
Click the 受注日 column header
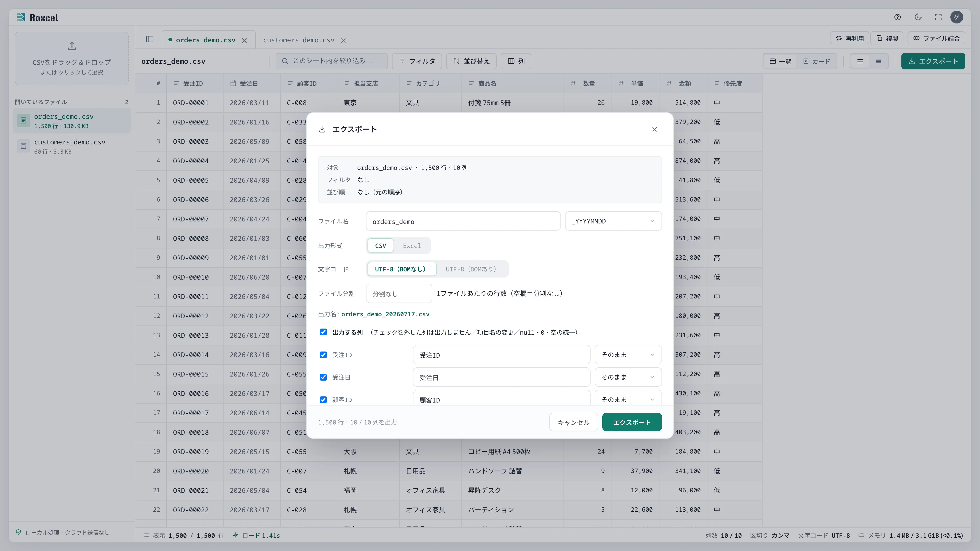click(x=251, y=83)
